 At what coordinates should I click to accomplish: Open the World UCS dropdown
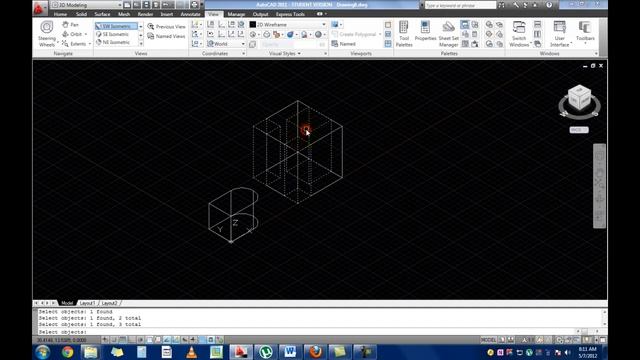pyautogui.click(x=226, y=44)
